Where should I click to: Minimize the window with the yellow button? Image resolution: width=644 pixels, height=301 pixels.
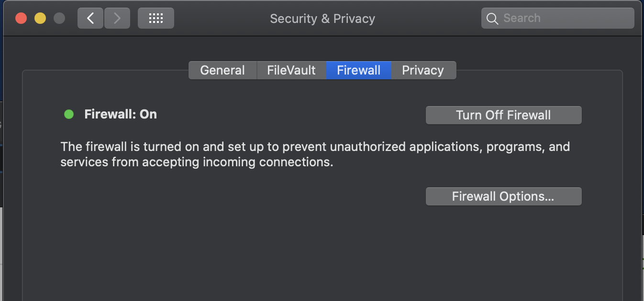pyautogui.click(x=40, y=19)
